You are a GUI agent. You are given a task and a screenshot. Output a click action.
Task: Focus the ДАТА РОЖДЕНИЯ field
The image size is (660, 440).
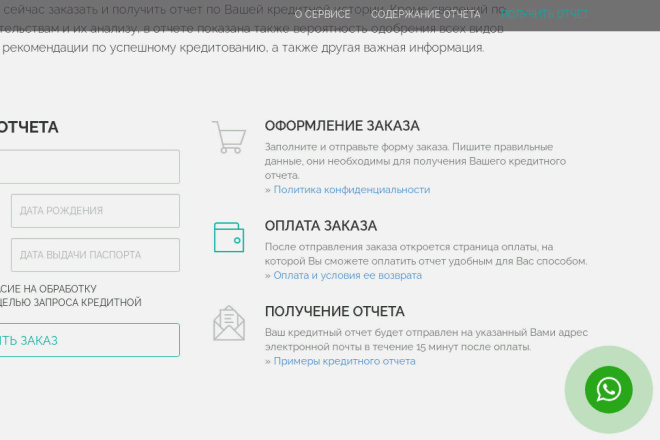tap(95, 211)
